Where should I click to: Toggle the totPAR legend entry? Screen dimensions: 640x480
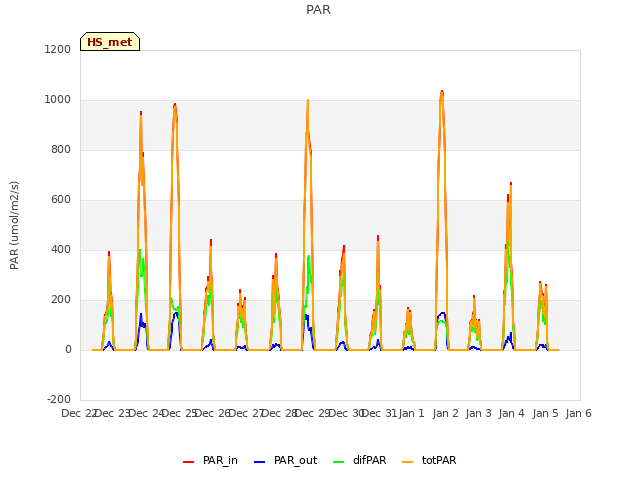tap(429, 460)
